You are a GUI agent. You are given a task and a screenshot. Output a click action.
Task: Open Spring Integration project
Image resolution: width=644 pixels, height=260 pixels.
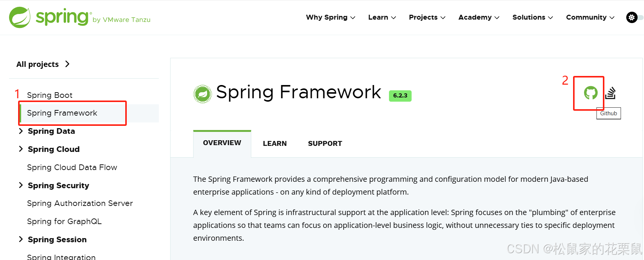tap(61, 257)
